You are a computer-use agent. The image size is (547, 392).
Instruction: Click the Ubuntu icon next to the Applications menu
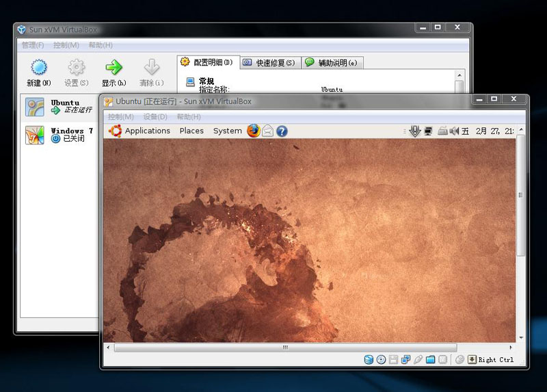[x=115, y=131]
